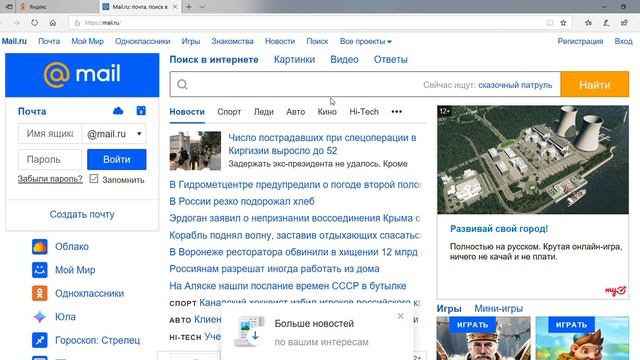Click the Мой Мир smiley icon
This screenshot has width=640, height=360.
point(40,270)
